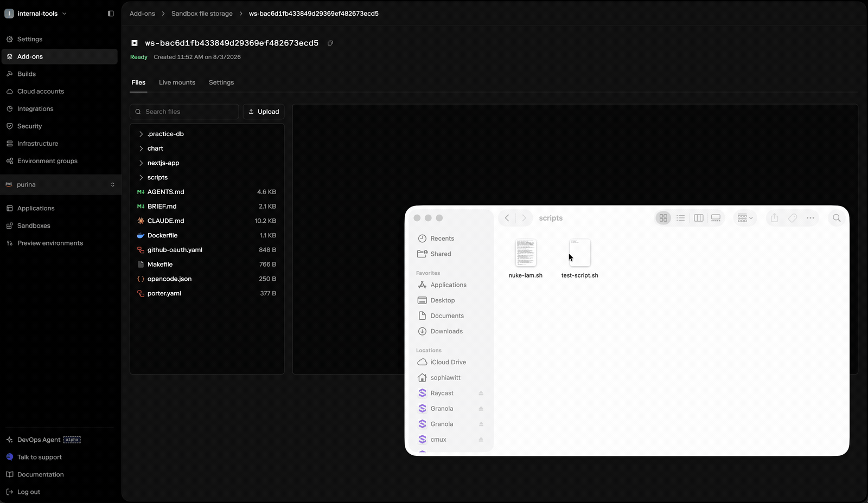Screen dimensions: 868x503
Task: Open Applications in the web sidebar
Action: pos(60,208)
